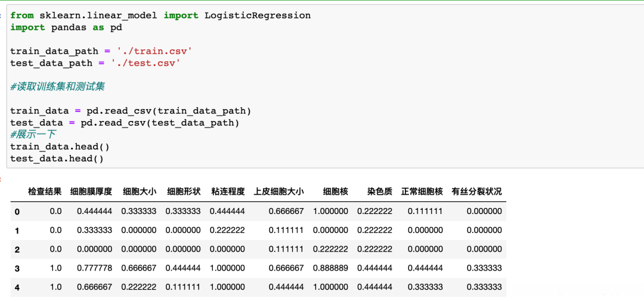The image size is (644, 301).
Task: Click row 2's 细胞核 value 0.222222
Action: tap(330, 249)
